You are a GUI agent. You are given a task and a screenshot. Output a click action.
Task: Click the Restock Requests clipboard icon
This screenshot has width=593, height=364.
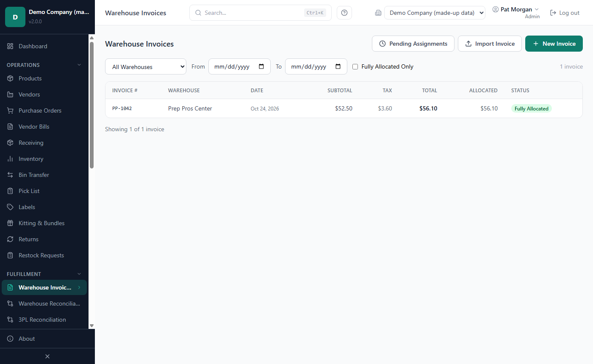pos(10,255)
